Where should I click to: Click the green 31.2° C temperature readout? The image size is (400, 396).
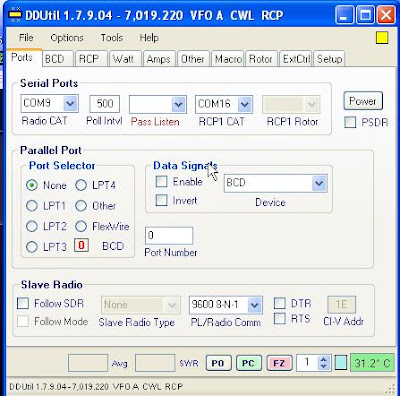[x=372, y=363]
